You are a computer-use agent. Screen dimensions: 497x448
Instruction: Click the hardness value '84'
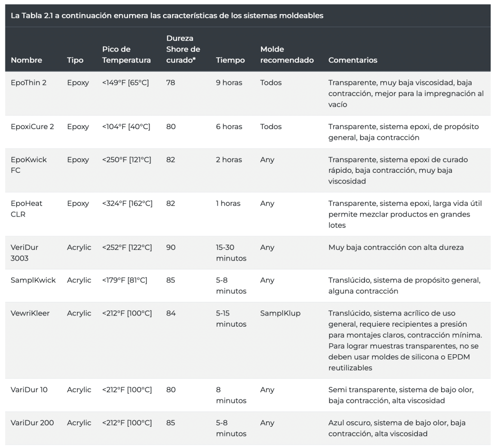[171, 313]
